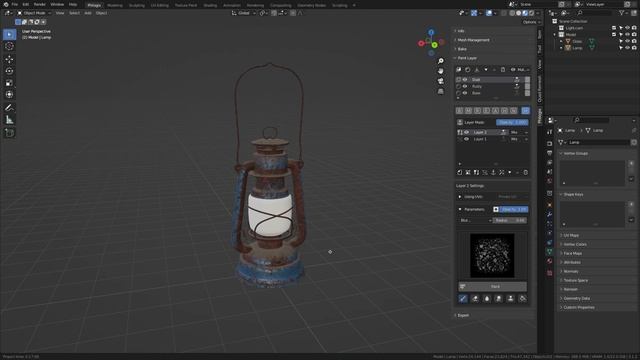Select the Select Box tool in toolbar

[x=9, y=34]
